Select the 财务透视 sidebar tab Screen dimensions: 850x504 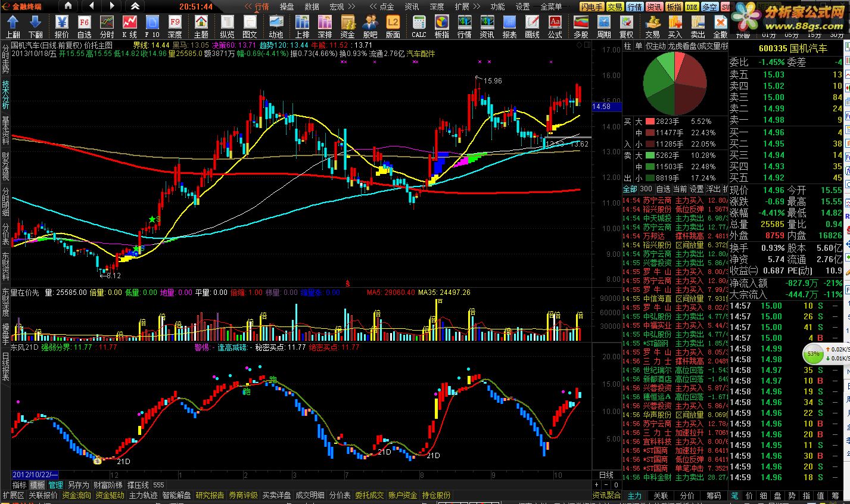(5, 167)
